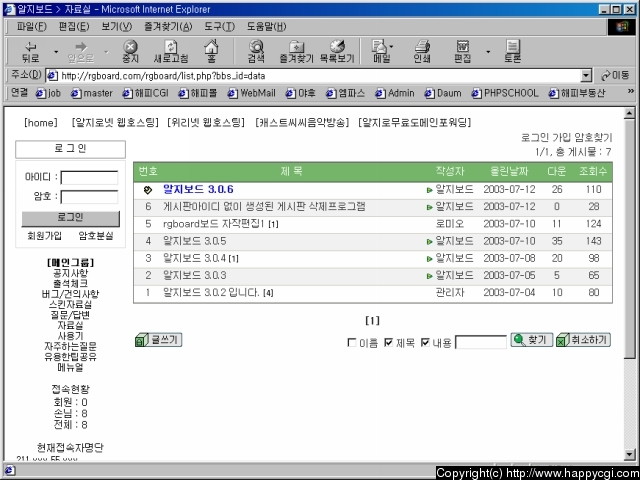Screen dimensions: 640x480
Task: Expand the links bar overflow chevron
Action: [x=631, y=91]
